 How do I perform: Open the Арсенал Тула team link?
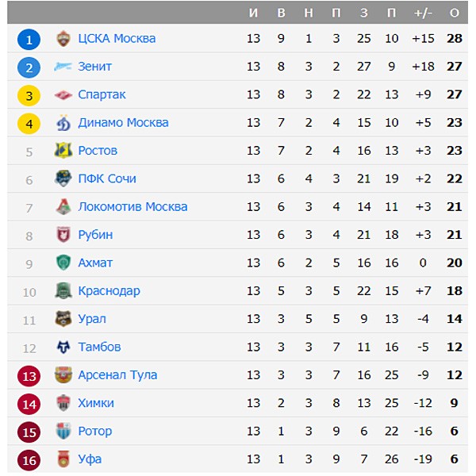click(117, 375)
